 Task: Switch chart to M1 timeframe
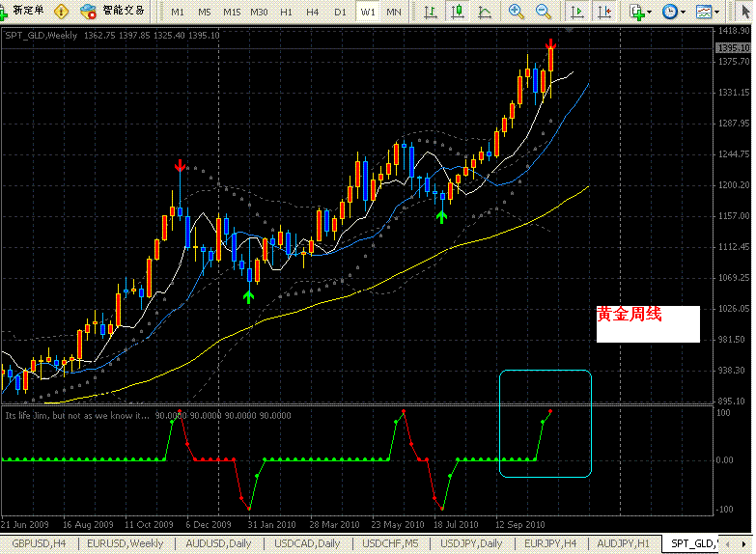[x=177, y=12]
